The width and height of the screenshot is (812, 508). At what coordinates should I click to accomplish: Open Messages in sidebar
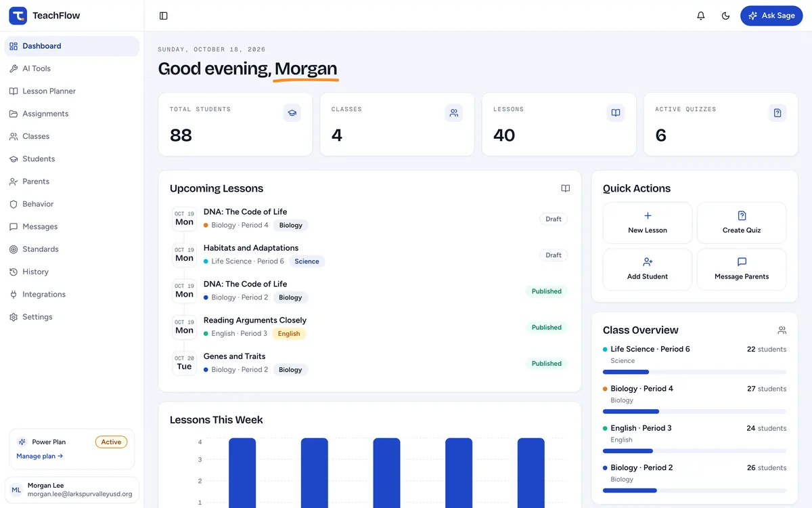pos(72,227)
